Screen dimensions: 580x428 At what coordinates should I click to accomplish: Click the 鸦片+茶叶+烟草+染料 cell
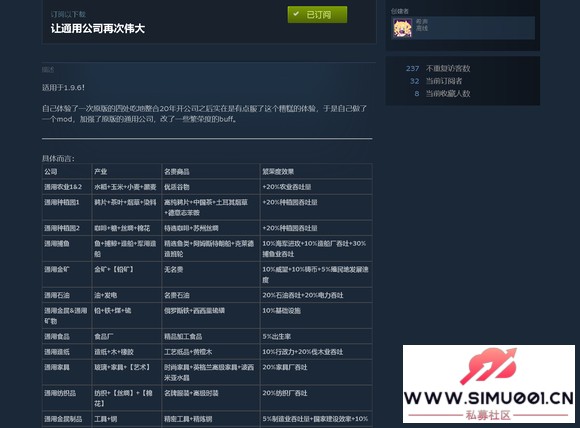(127, 208)
